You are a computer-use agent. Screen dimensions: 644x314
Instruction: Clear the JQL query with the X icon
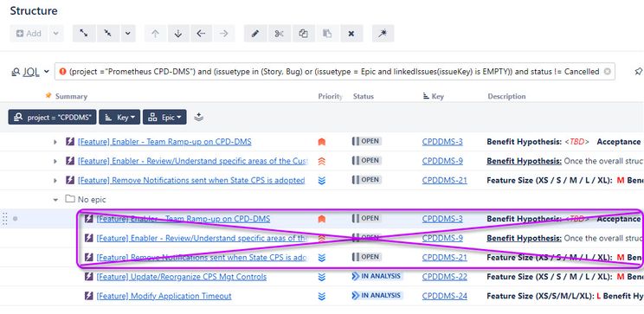coord(607,72)
